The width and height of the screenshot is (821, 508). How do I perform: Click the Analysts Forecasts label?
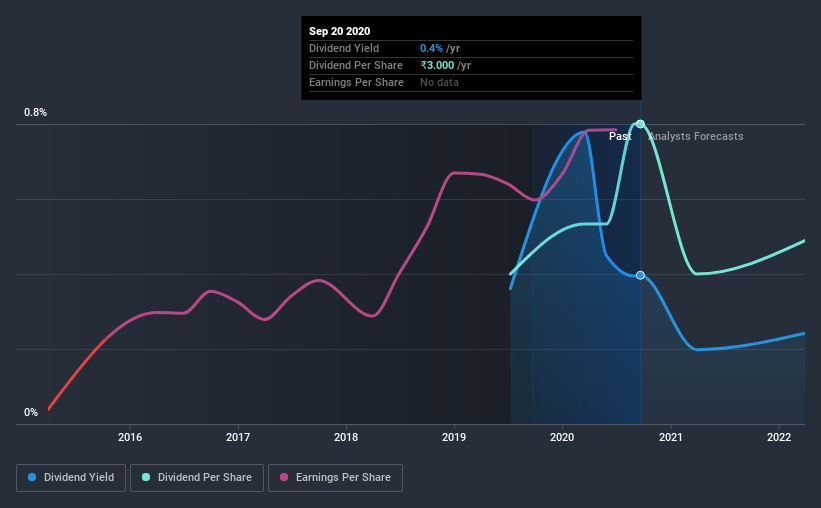point(696,136)
